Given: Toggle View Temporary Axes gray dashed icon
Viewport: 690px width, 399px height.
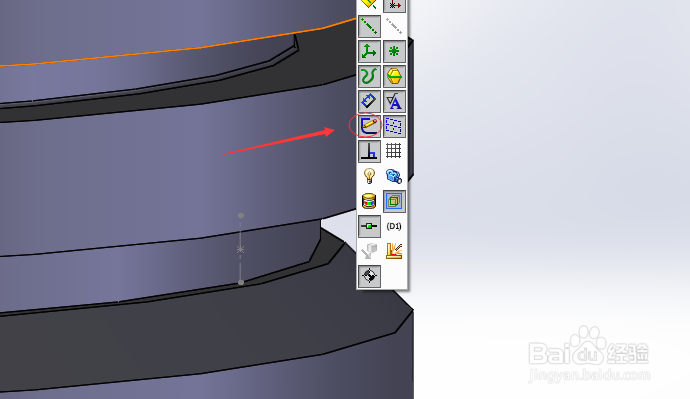Looking at the screenshot, I should point(394,26).
